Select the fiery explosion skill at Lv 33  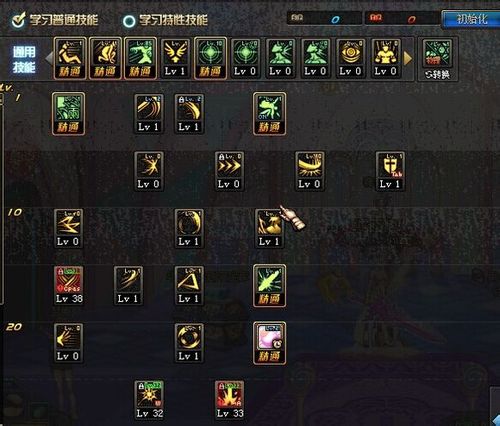pos(229,400)
